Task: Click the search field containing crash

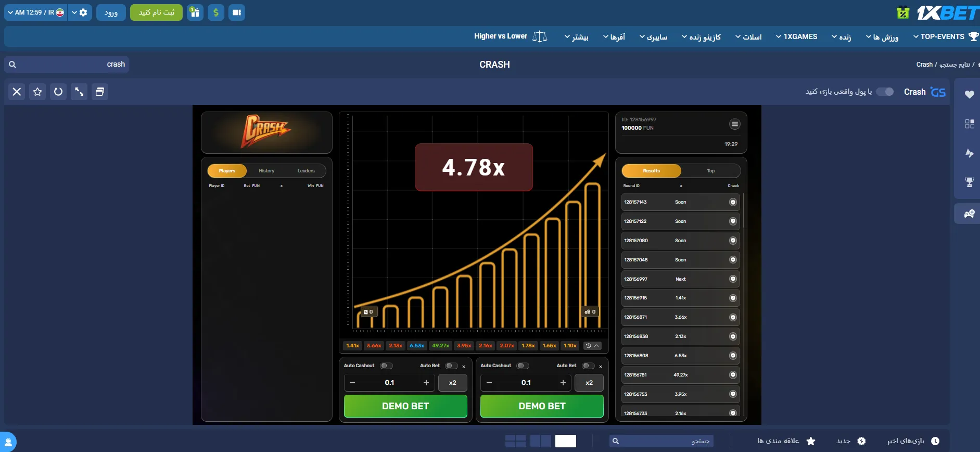Action: [67, 64]
